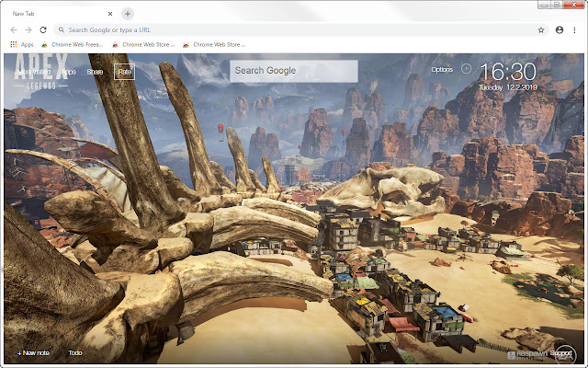The width and height of the screenshot is (588, 368).
Task: Open the second Chrome Web Store bookmark
Action: pos(143,45)
